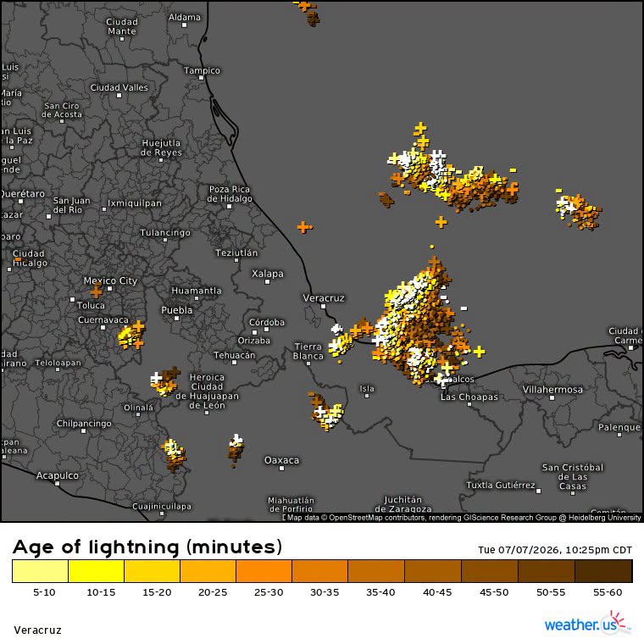Click the Puebla map label
Image resolution: width=644 pixels, height=644 pixels.
(x=177, y=310)
